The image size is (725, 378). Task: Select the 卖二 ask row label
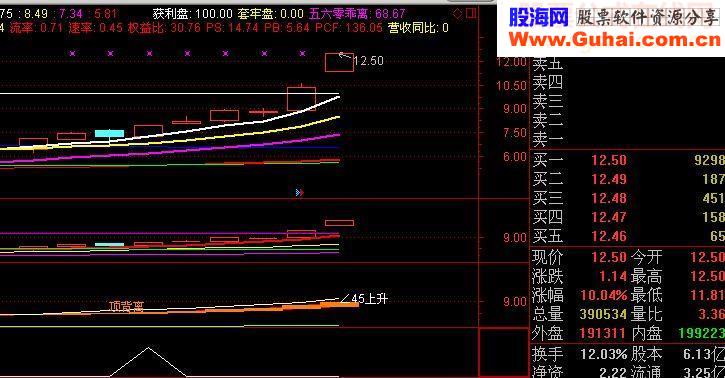pyautogui.click(x=547, y=120)
